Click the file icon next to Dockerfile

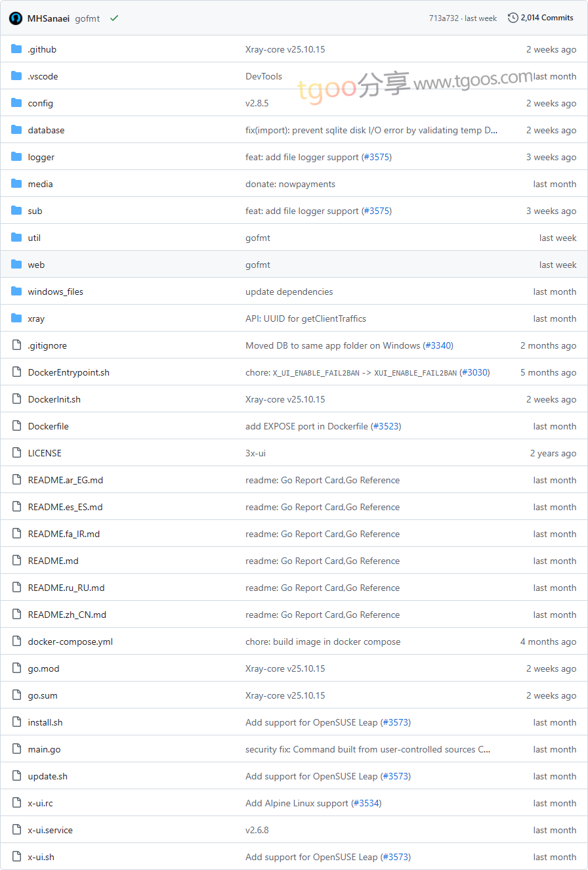[16, 426]
